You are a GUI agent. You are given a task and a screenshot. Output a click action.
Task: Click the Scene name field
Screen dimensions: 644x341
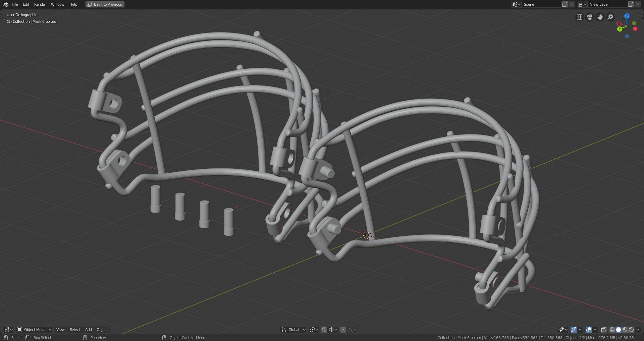542,4
